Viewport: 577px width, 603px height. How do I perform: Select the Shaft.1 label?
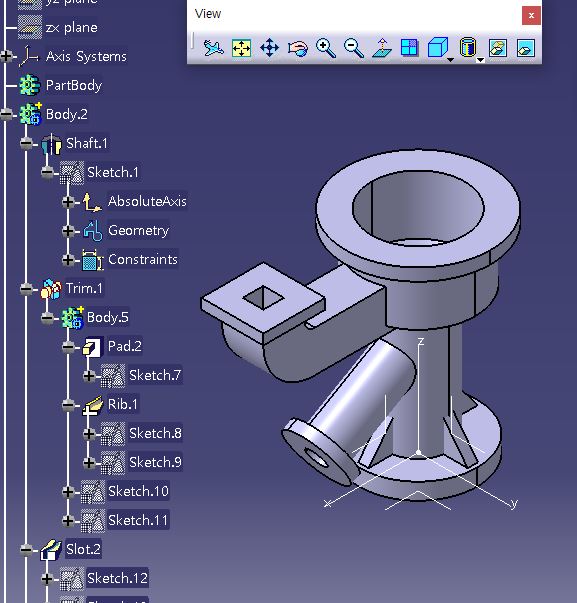pos(87,143)
